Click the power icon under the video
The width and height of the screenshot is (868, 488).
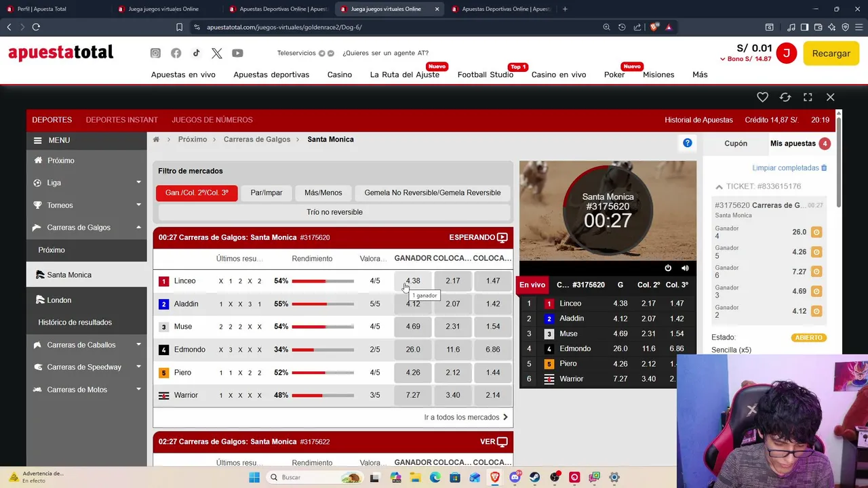(x=668, y=268)
